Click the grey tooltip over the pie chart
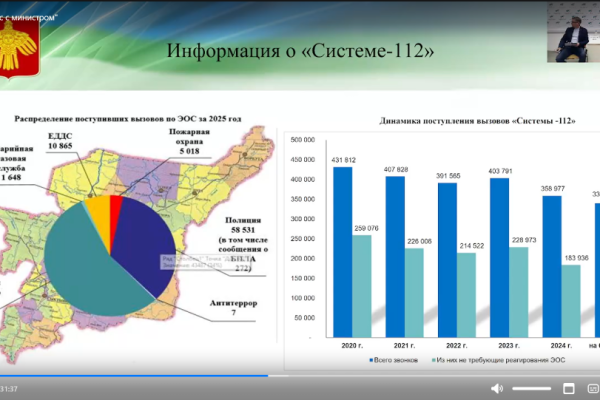This screenshot has width=600, height=400. click(x=205, y=262)
